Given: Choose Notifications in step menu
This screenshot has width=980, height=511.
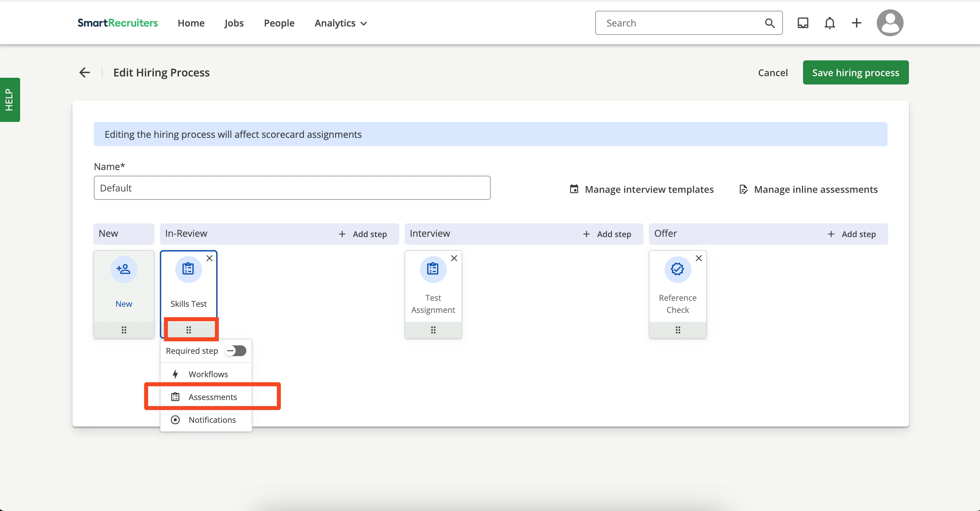Looking at the screenshot, I should (212, 420).
